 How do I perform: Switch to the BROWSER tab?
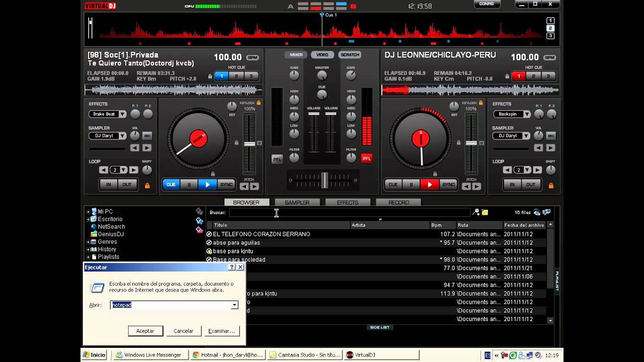(246, 202)
